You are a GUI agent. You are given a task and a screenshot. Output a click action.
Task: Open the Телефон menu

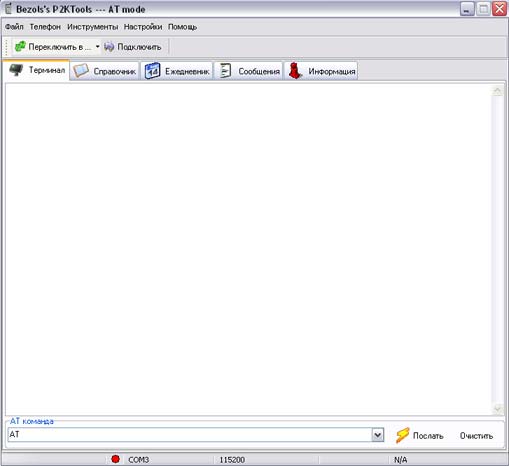pos(45,27)
